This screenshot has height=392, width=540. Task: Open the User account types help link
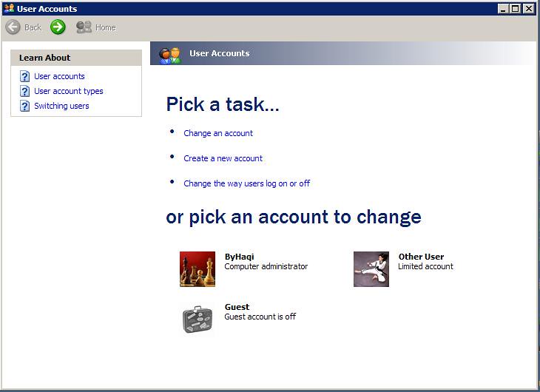coord(69,91)
